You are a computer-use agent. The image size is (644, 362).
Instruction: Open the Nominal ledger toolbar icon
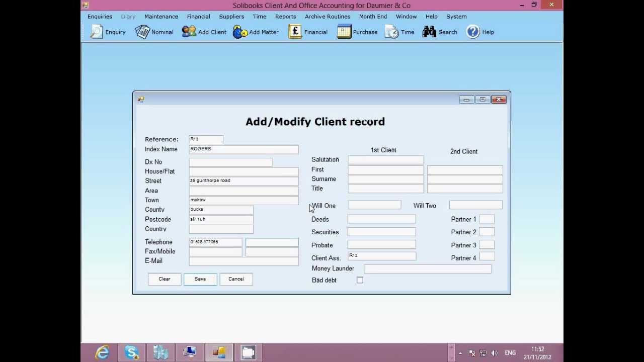tap(142, 32)
